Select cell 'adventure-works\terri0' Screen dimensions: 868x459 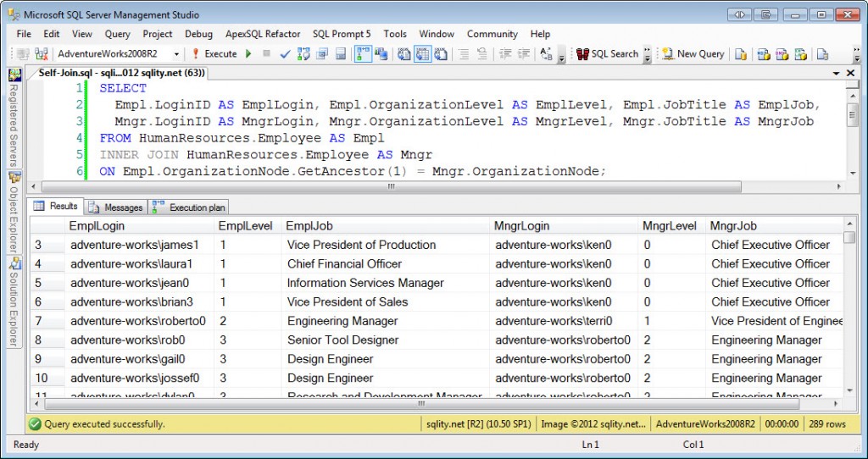[x=564, y=321]
